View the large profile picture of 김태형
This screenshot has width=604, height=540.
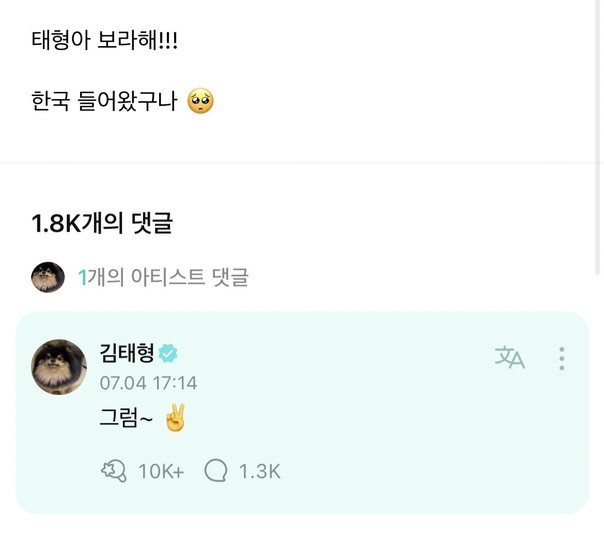pos(59,367)
